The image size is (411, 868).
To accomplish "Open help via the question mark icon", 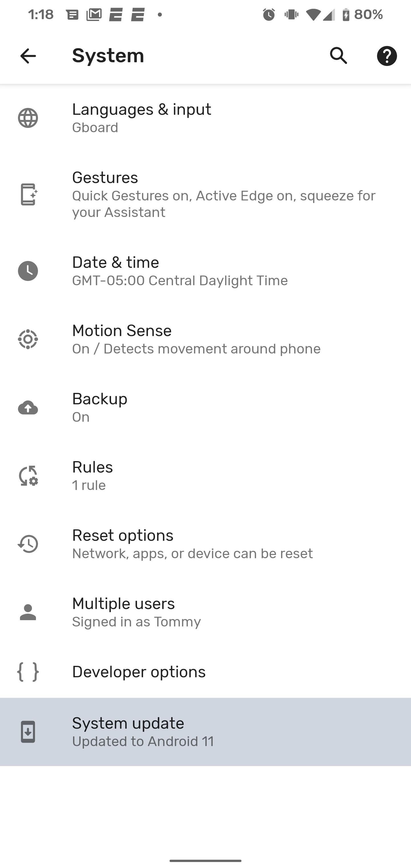I will coord(387,56).
